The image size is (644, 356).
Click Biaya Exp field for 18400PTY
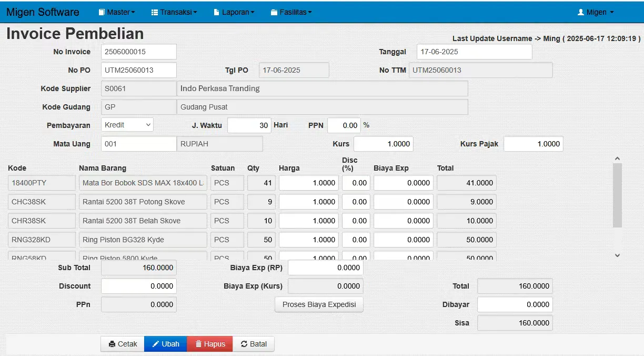pos(404,183)
